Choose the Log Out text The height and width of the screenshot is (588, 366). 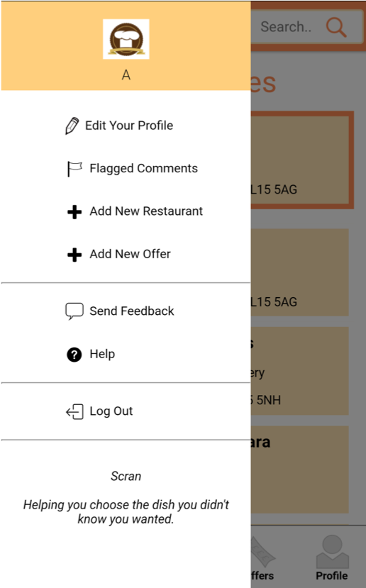(x=111, y=411)
